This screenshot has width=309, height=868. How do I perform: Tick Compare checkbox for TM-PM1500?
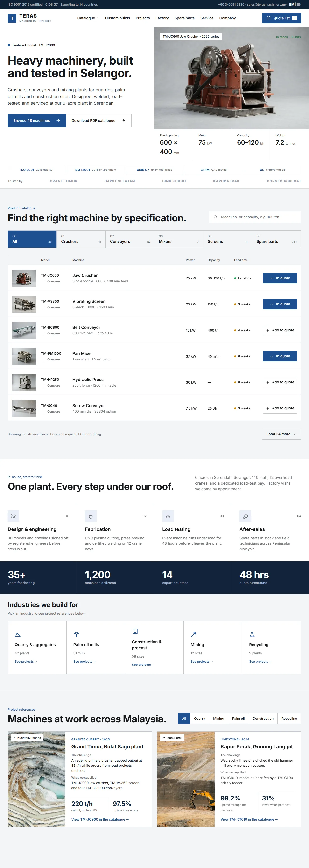pos(43,359)
